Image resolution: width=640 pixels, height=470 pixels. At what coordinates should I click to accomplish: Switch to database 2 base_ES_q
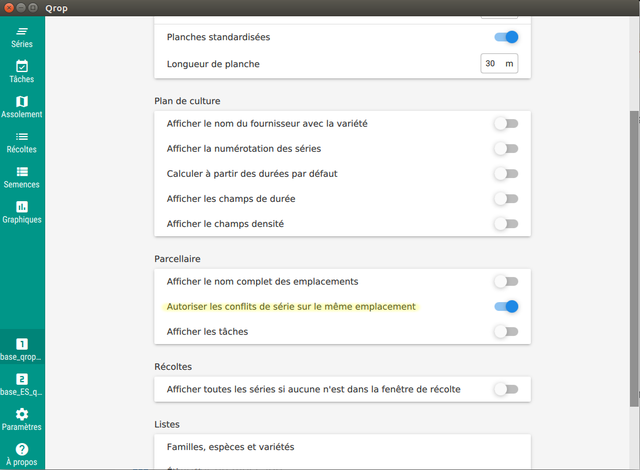(x=22, y=384)
